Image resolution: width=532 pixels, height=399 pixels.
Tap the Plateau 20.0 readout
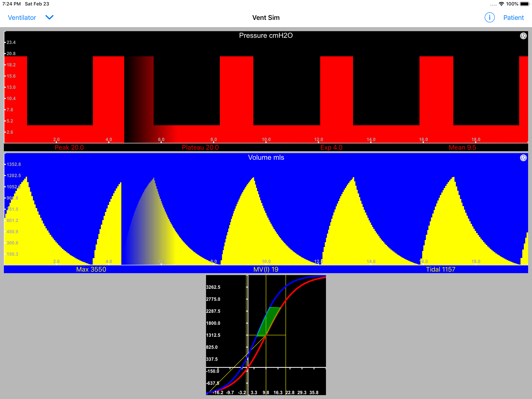(200, 147)
